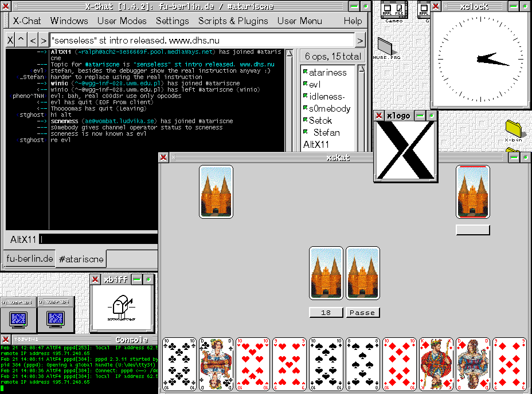Focus the AltX11 message input box
Viewport: 532px width, 394px height.
pos(99,239)
